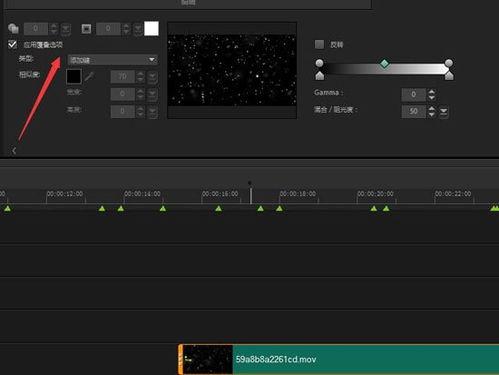Click the Gamma label text
The image size is (499, 375).
coord(328,93)
